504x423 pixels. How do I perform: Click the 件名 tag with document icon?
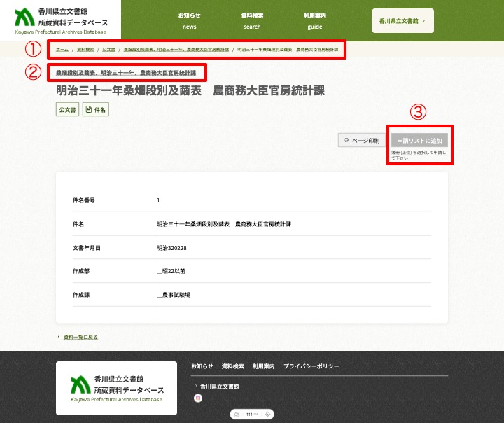(x=96, y=110)
